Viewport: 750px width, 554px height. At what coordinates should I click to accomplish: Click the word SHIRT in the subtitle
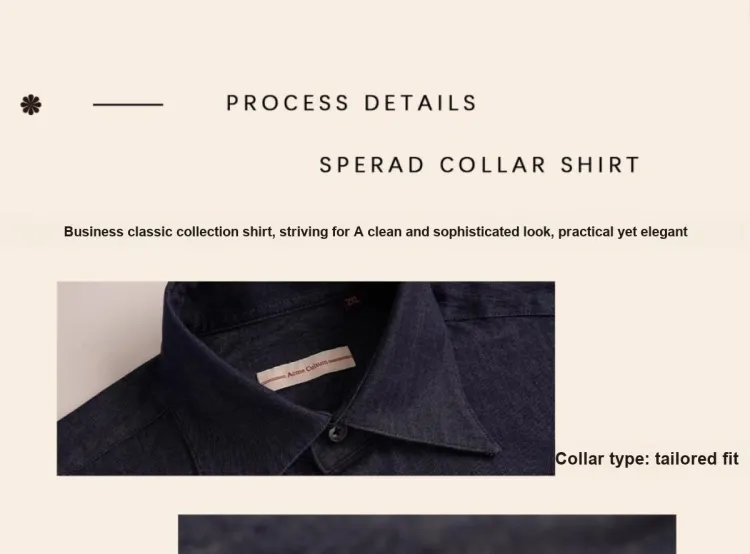(x=600, y=165)
